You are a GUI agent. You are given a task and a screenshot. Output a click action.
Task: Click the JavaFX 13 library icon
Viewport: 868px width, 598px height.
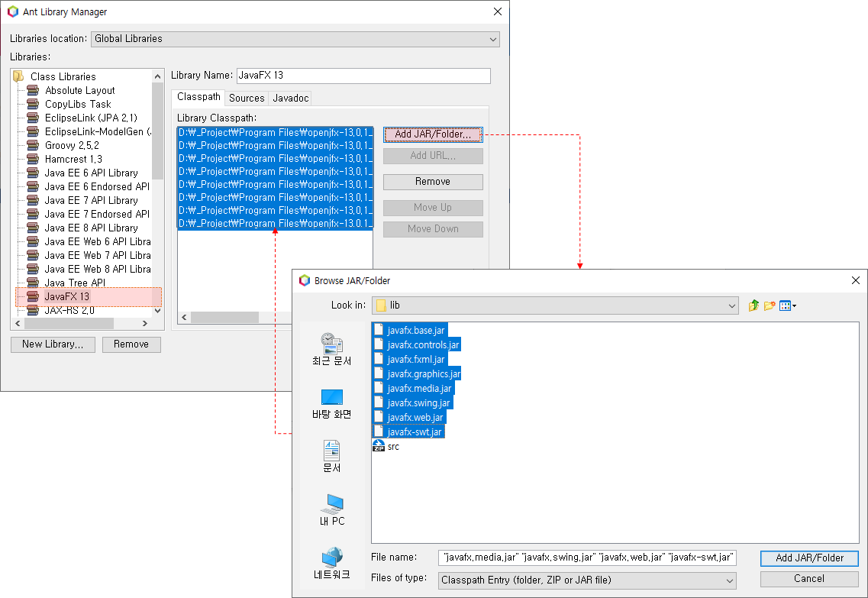[x=33, y=296]
